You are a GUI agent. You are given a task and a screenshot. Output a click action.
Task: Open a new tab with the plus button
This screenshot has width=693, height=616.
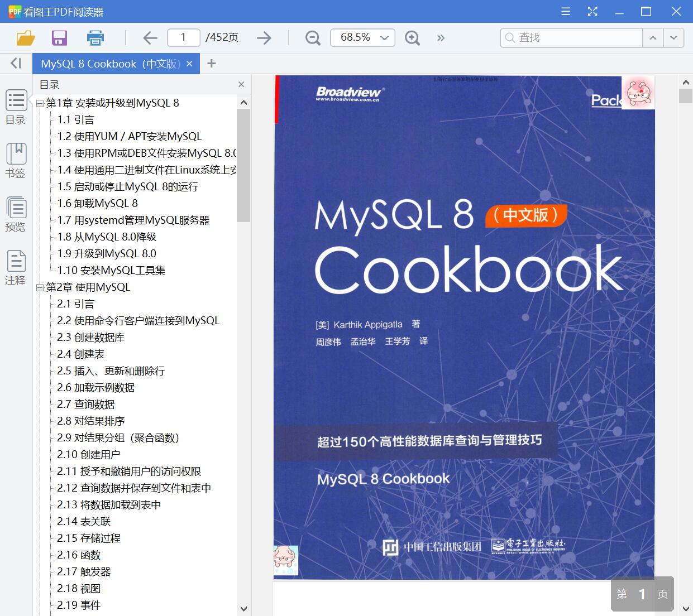(x=211, y=63)
